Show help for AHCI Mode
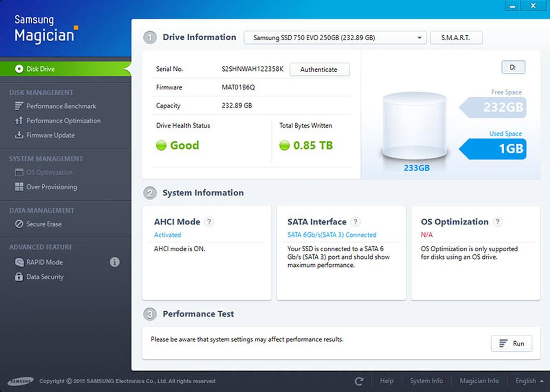This screenshot has height=392, width=550. pyautogui.click(x=209, y=222)
